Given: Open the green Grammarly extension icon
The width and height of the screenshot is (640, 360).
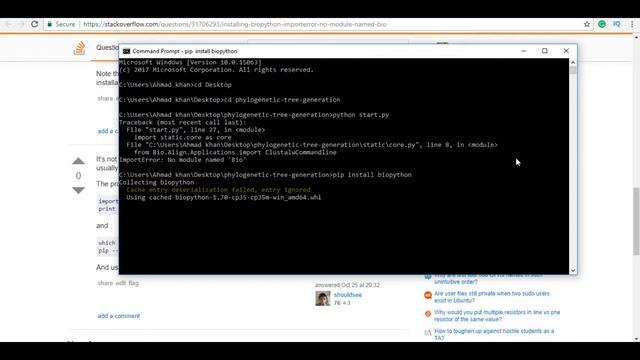Looking at the screenshot, I should point(602,24).
